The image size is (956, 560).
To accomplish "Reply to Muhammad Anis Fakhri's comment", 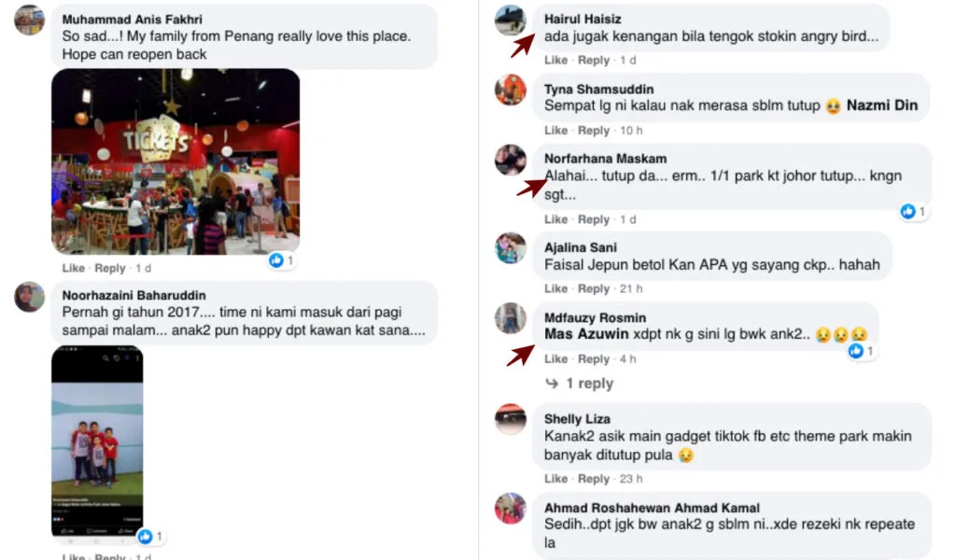I will tap(110, 268).
